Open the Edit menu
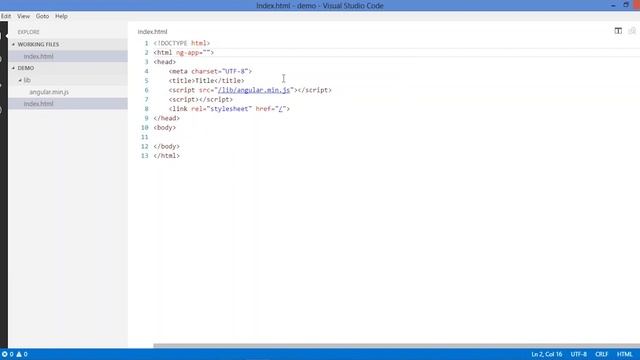The width and height of the screenshot is (640, 360). coord(6,16)
